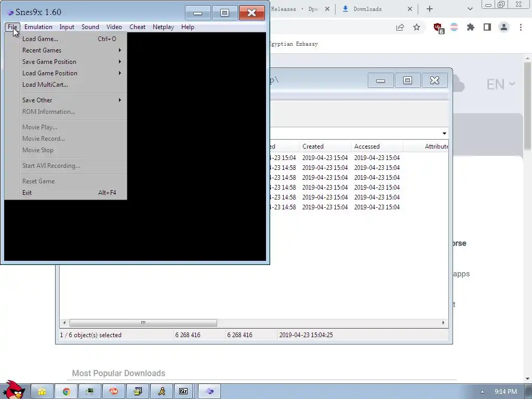Open the installer package icon in taskbar

(138, 392)
